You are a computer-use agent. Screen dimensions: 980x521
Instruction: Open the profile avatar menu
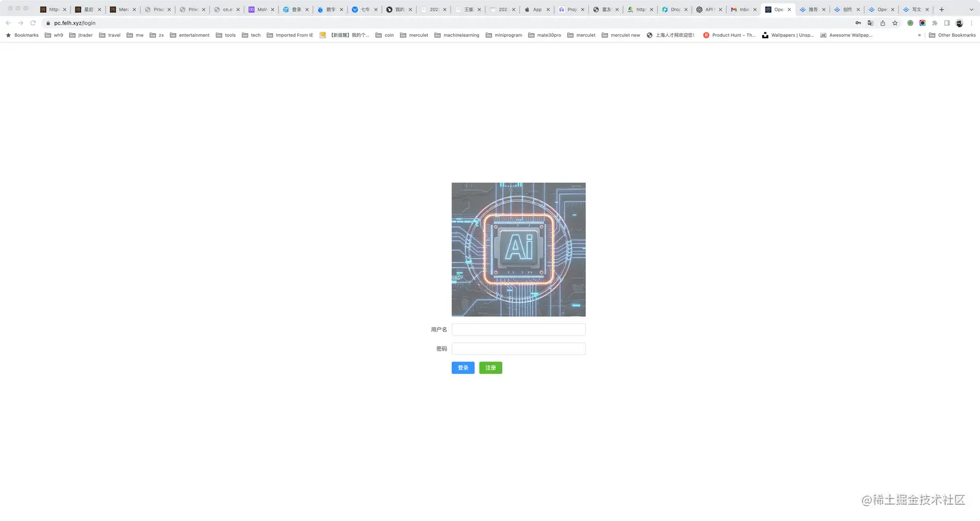click(959, 23)
